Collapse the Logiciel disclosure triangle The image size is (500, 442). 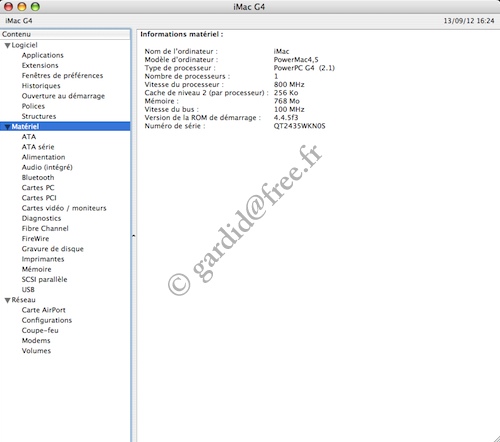7,46
